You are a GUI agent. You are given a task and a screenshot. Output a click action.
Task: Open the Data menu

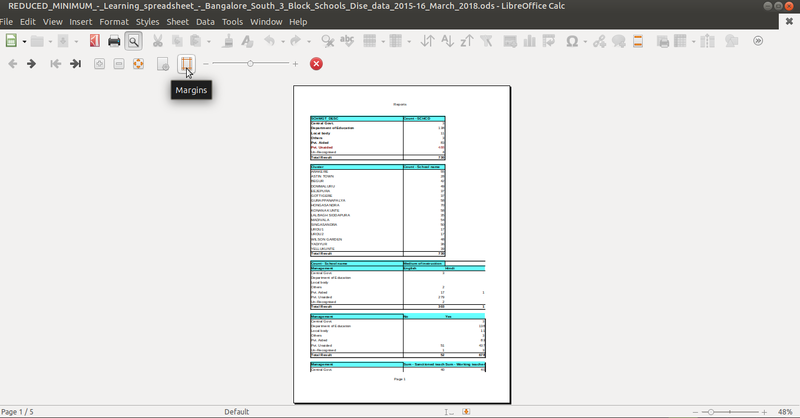click(205, 22)
